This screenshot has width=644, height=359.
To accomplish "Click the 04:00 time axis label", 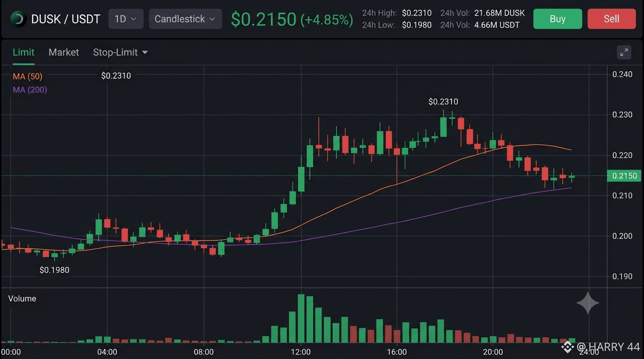I will (107, 352).
